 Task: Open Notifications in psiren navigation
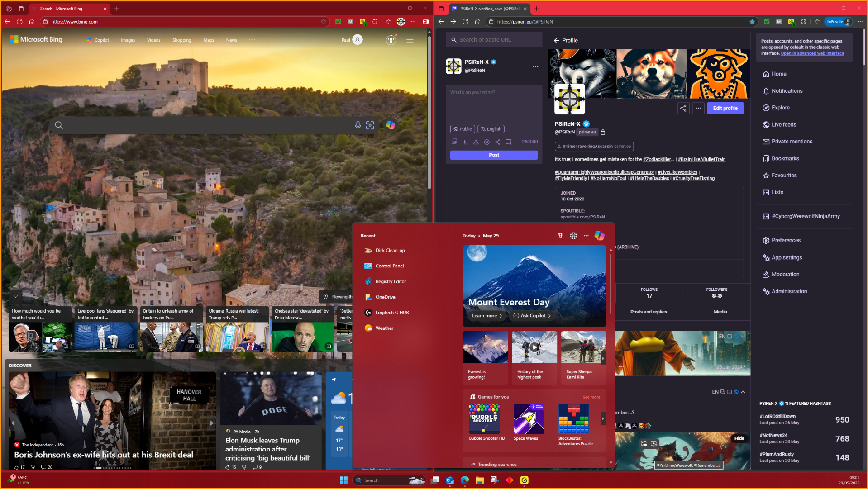click(x=787, y=91)
